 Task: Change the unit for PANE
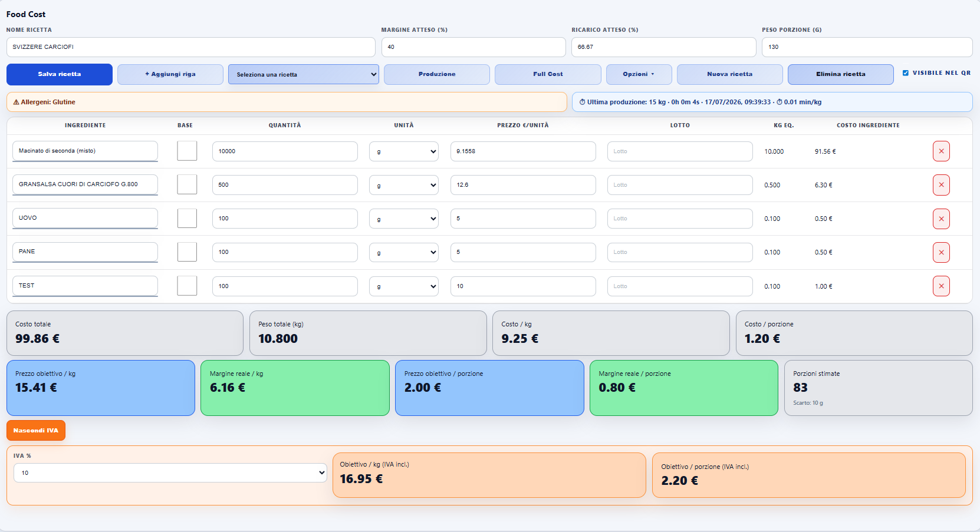coord(404,252)
